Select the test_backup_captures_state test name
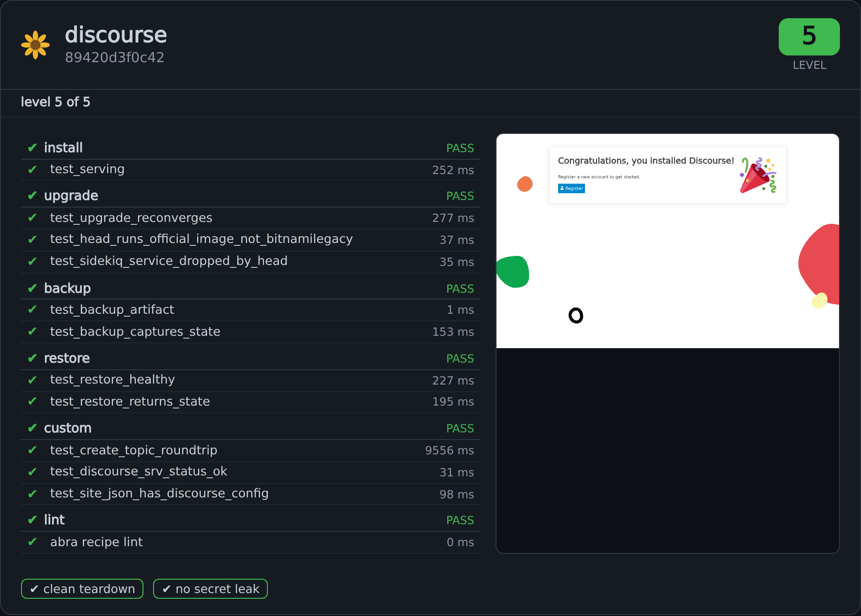This screenshot has height=616, width=861. 135,332
